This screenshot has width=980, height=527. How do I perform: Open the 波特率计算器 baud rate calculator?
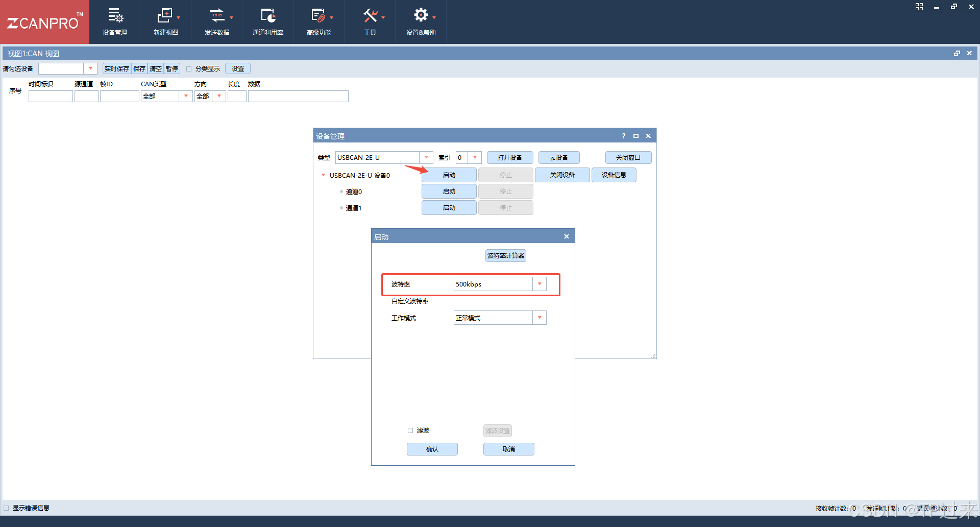coord(505,255)
